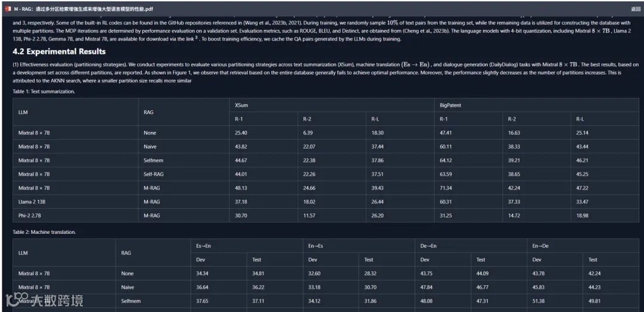Select the 43.44 cell
This screenshot has height=312, width=644.
point(582,146)
